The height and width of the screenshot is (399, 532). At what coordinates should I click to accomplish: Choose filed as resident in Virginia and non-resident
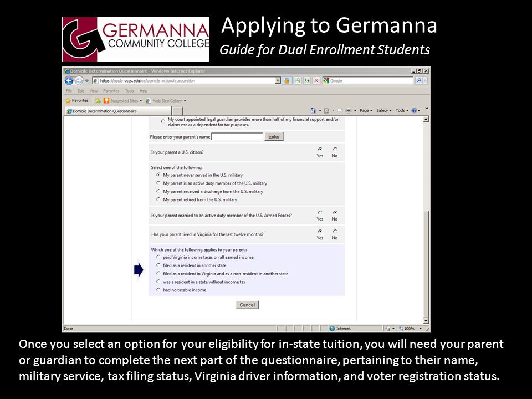(158, 273)
